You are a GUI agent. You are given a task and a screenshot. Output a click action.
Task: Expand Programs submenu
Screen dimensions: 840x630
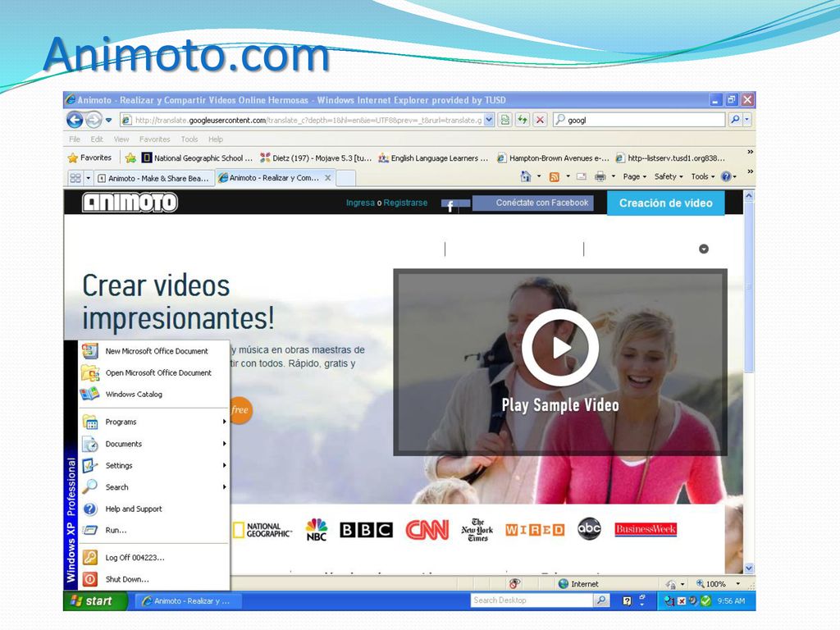[x=154, y=422]
